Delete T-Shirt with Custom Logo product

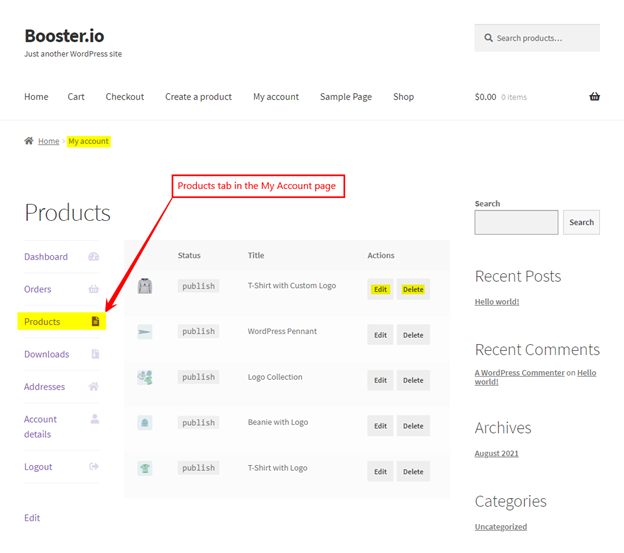(413, 289)
